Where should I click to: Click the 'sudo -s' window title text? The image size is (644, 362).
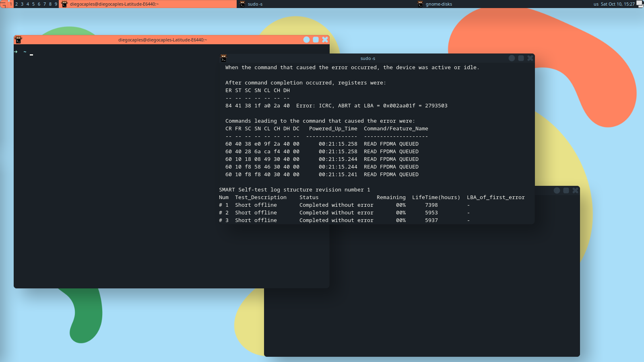pyautogui.click(x=368, y=59)
